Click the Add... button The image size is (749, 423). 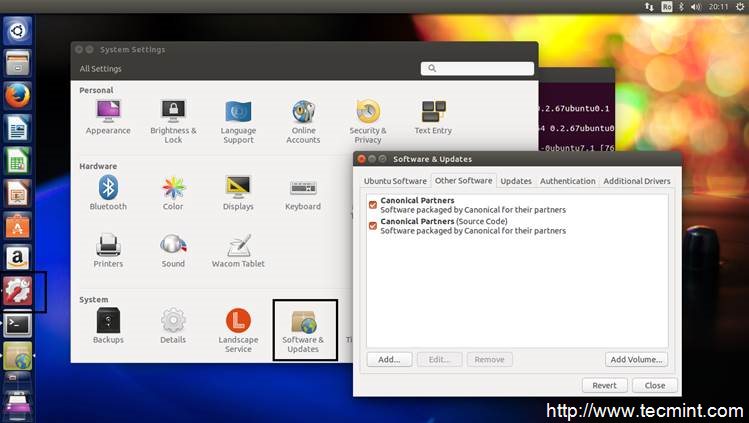pos(389,360)
